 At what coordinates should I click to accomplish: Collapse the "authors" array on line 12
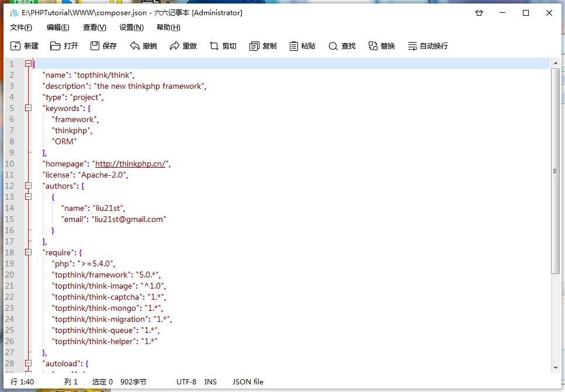click(28, 186)
